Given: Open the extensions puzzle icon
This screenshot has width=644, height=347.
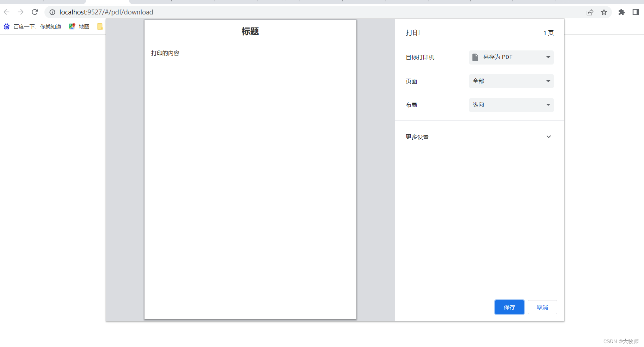Looking at the screenshot, I should click(621, 12).
